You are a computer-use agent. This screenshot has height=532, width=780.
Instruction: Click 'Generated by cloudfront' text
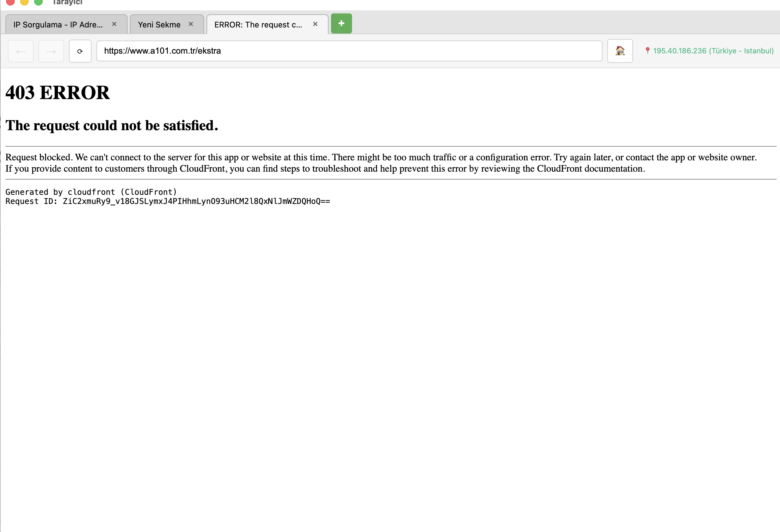click(x=91, y=192)
